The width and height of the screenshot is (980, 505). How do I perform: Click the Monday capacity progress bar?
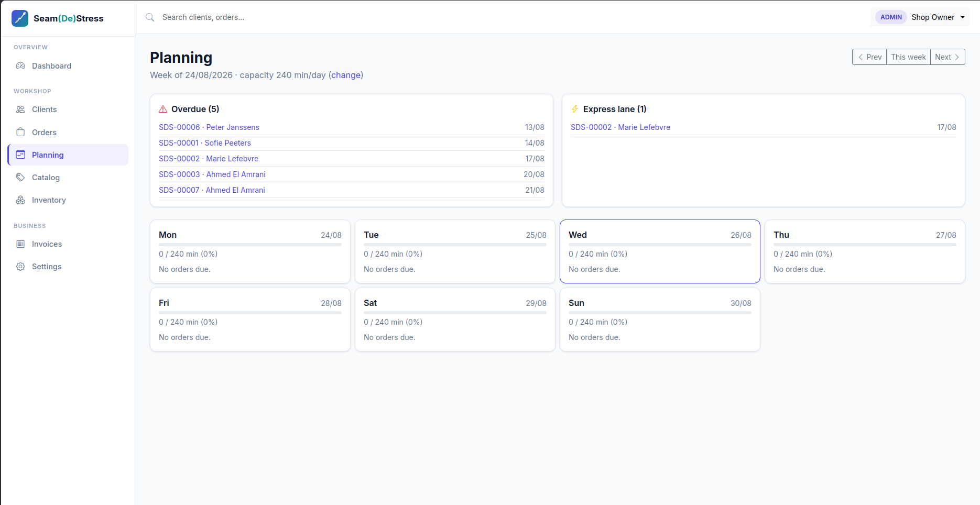pos(250,245)
